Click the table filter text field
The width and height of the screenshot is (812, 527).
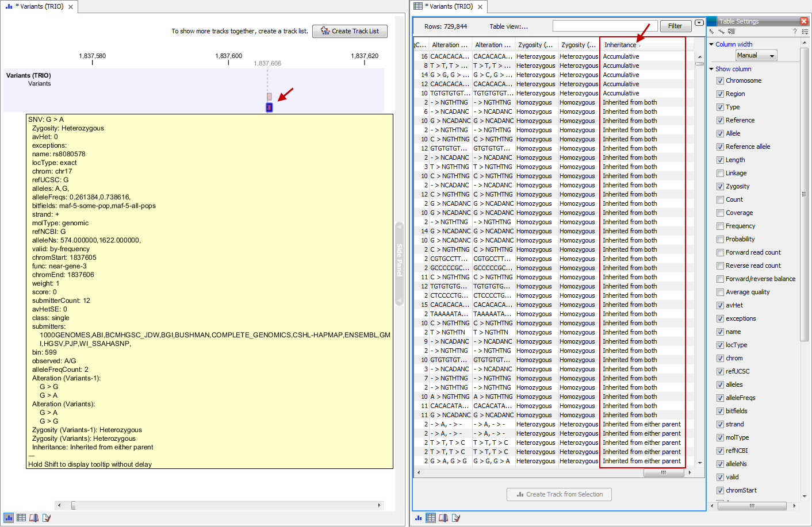pos(604,26)
